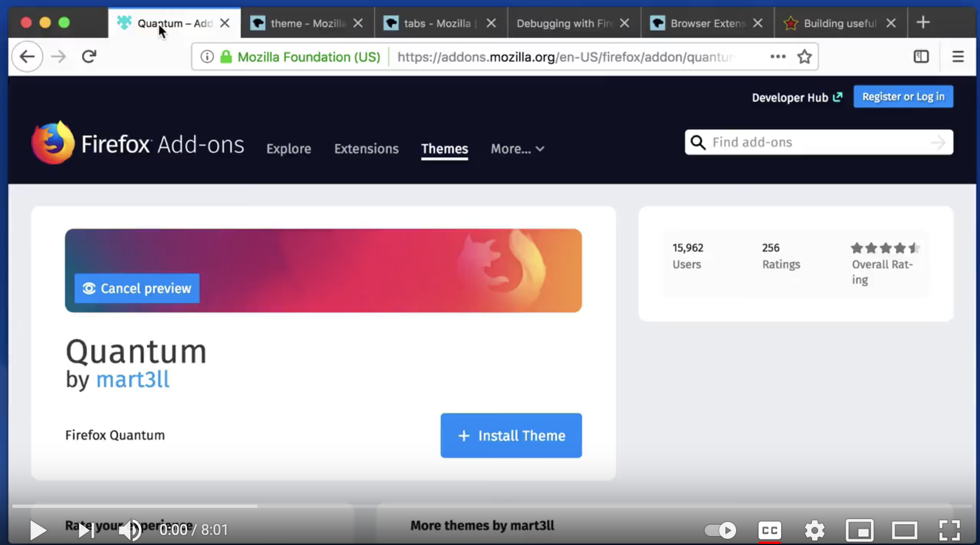Click the Install Theme button

tap(510, 435)
